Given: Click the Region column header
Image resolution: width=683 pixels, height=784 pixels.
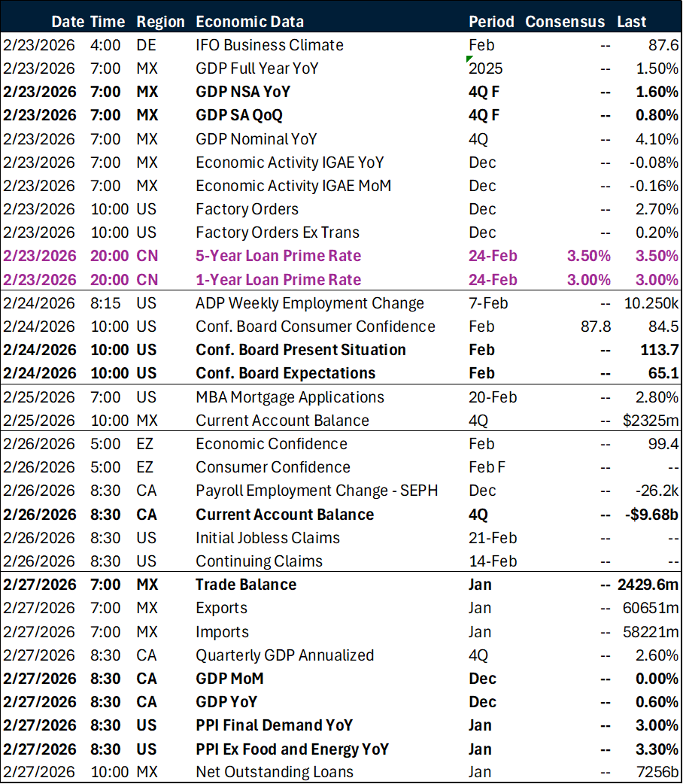Looking at the screenshot, I should pos(160,22).
